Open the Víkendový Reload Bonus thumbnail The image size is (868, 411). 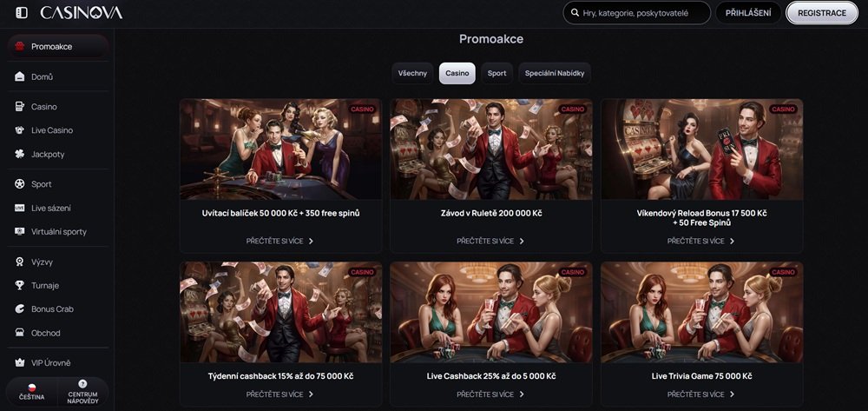[x=701, y=149]
